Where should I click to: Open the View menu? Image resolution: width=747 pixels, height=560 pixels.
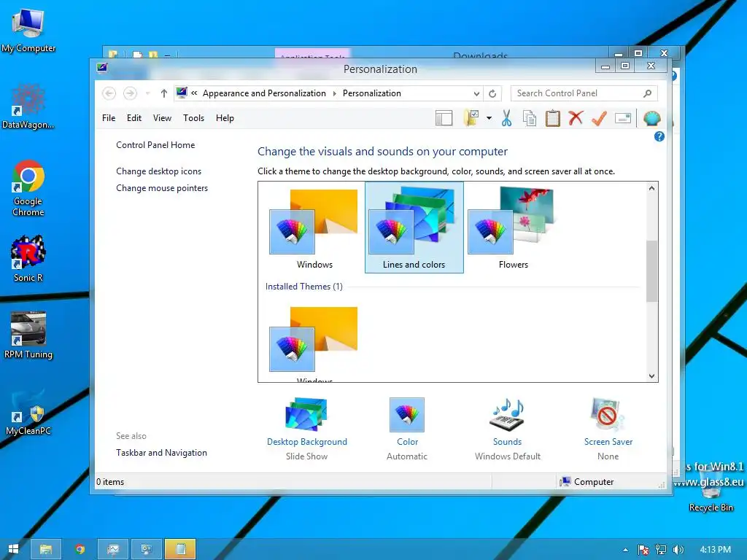click(x=162, y=118)
